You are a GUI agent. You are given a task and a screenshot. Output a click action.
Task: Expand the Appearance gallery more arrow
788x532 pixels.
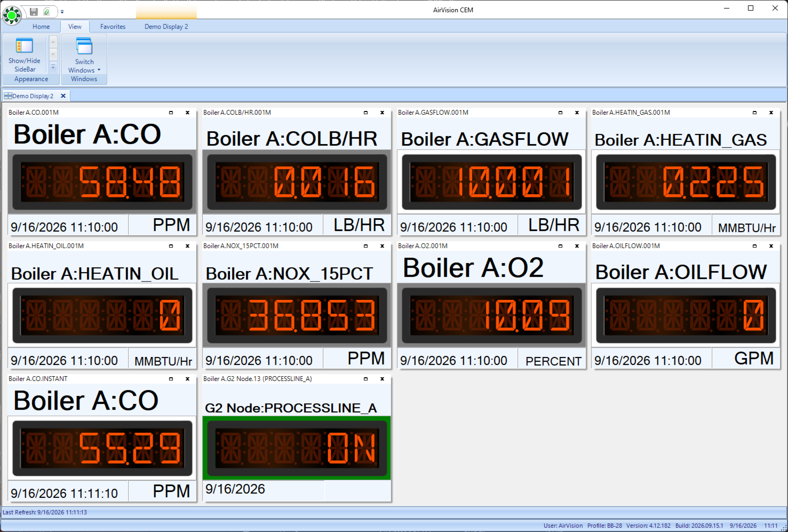coord(53,67)
